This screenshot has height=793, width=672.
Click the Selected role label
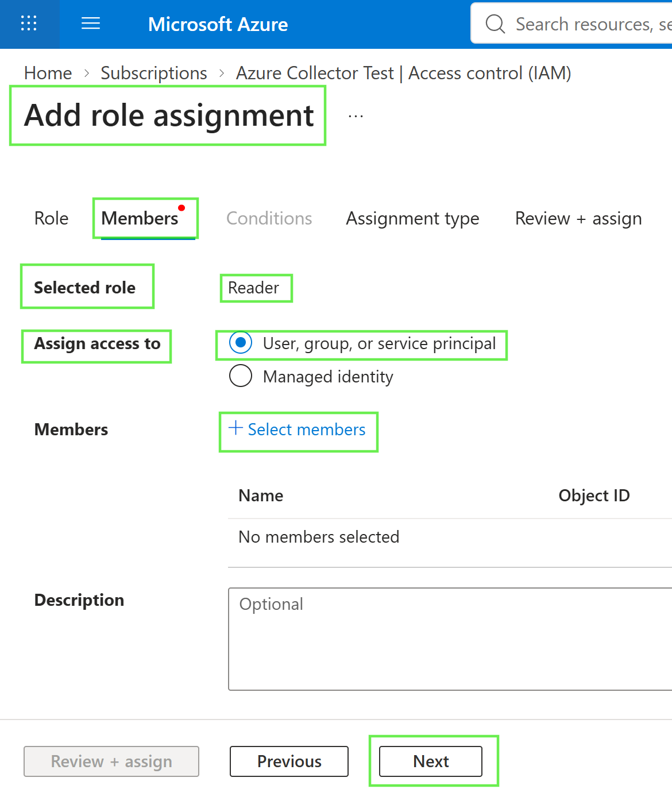click(84, 288)
